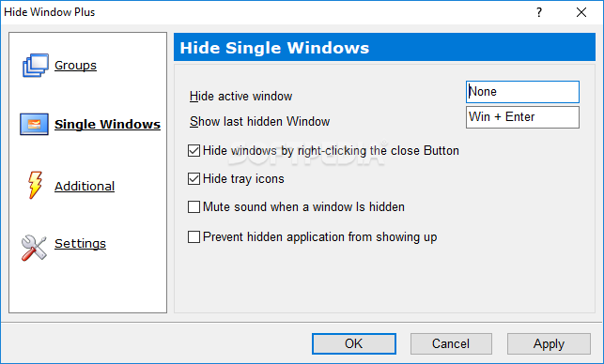Click the Cancel button
The width and height of the screenshot is (604, 364).
tap(451, 343)
